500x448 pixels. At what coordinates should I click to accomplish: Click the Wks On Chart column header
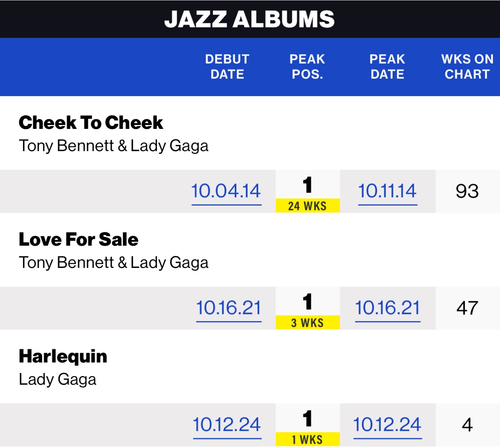click(x=467, y=67)
